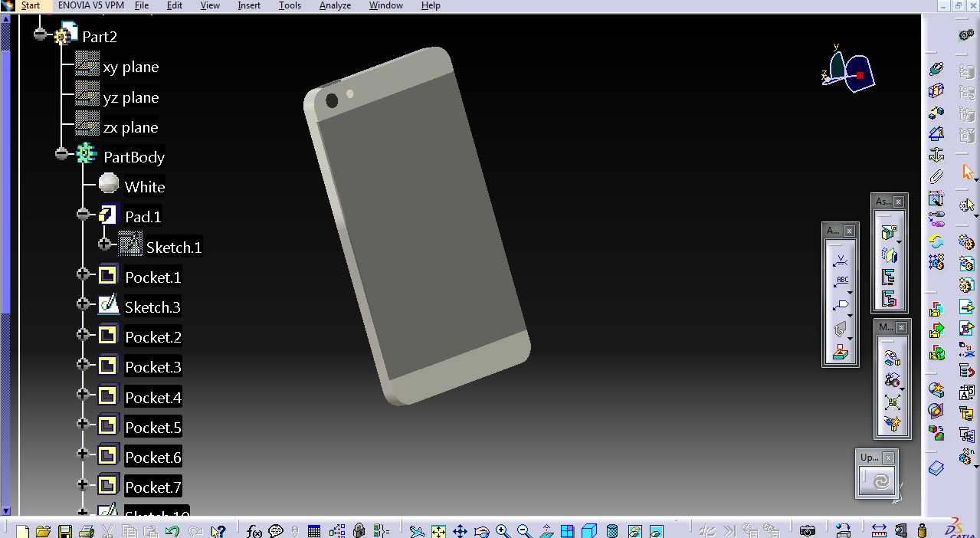The image size is (980, 538).
Task: Open the Analyze menu
Action: click(335, 5)
